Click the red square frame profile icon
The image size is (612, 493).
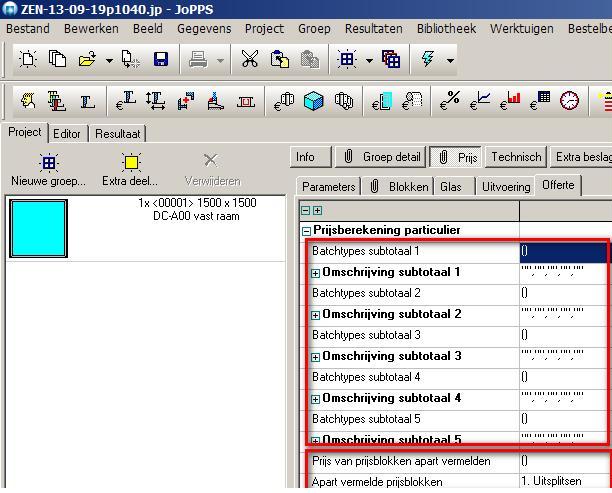[246, 102]
